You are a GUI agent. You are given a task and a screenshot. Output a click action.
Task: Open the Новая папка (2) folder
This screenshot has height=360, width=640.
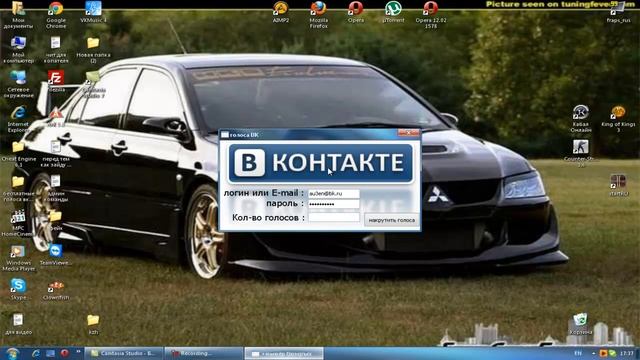[93, 49]
